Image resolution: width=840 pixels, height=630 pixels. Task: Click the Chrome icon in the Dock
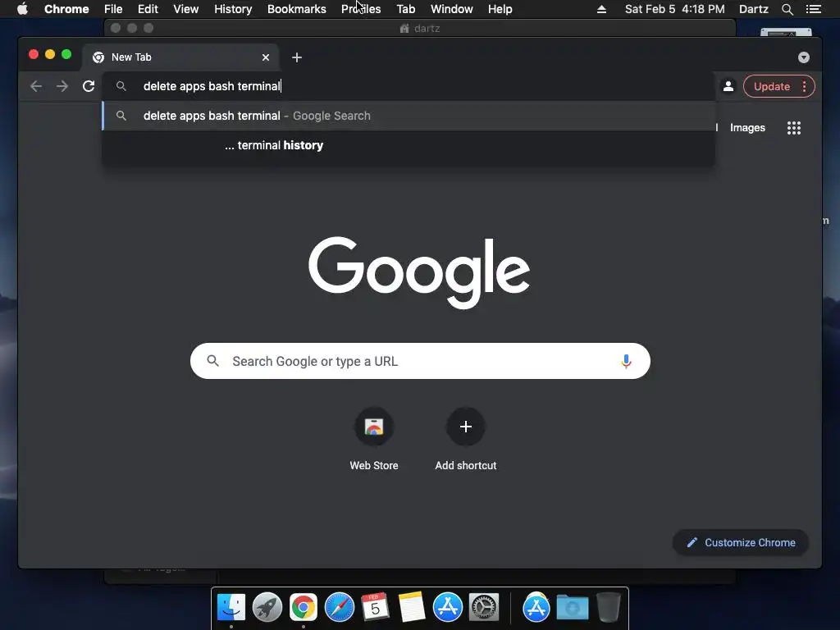tap(304, 608)
